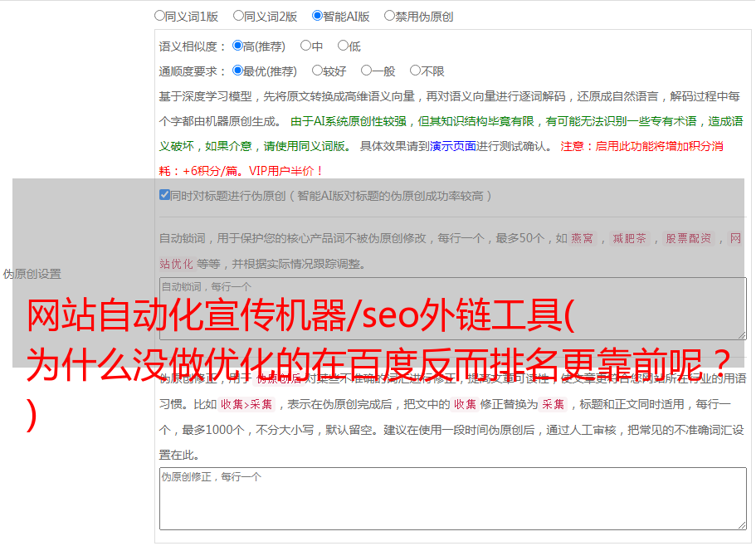Image resolution: width=756 pixels, height=546 pixels.
Task: Set 语义相似度 to 低
Action: (343, 46)
